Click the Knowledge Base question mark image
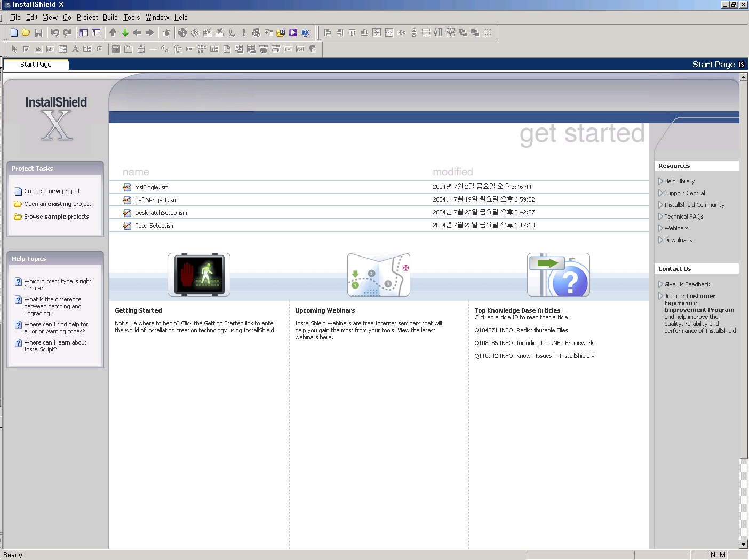 (x=559, y=275)
